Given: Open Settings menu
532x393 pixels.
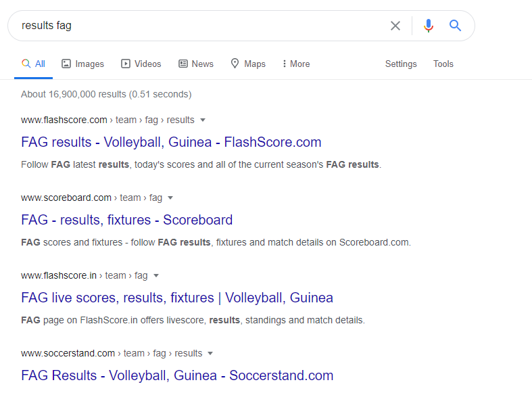Looking at the screenshot, I should (401, 64).
